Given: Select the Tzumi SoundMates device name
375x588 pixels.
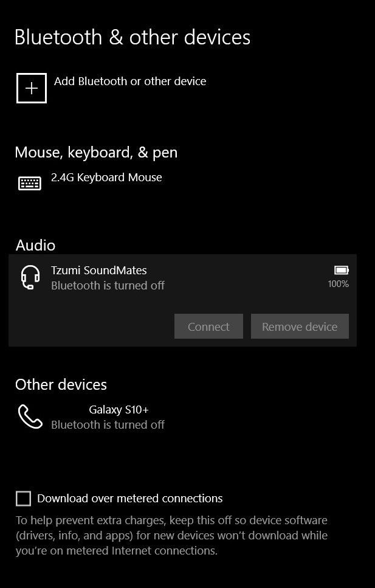Looking at the screenshot, I should [99, 271].
